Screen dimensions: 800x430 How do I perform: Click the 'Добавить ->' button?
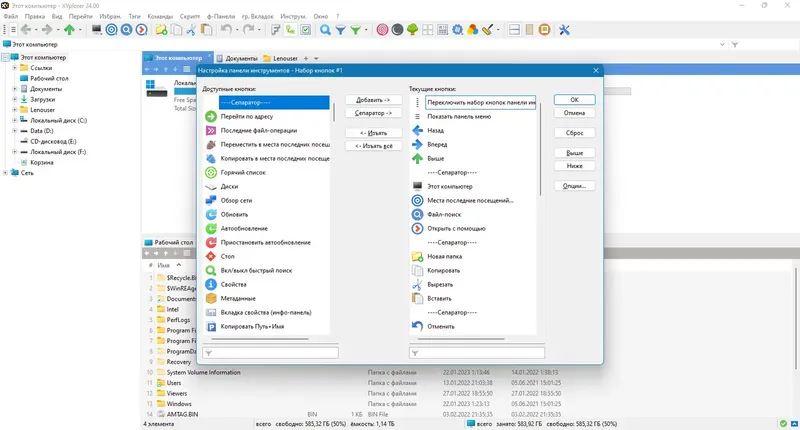click(373, 100)
